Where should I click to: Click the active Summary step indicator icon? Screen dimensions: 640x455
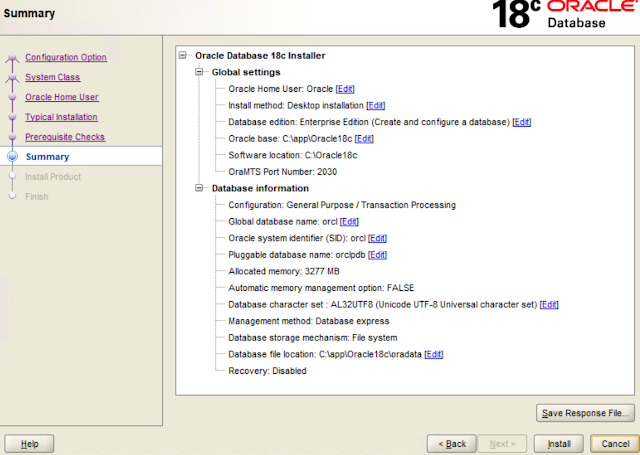coord(13,156)
